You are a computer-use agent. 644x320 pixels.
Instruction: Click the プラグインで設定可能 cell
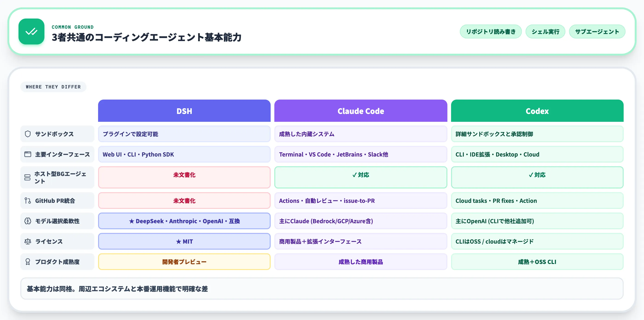184,134
